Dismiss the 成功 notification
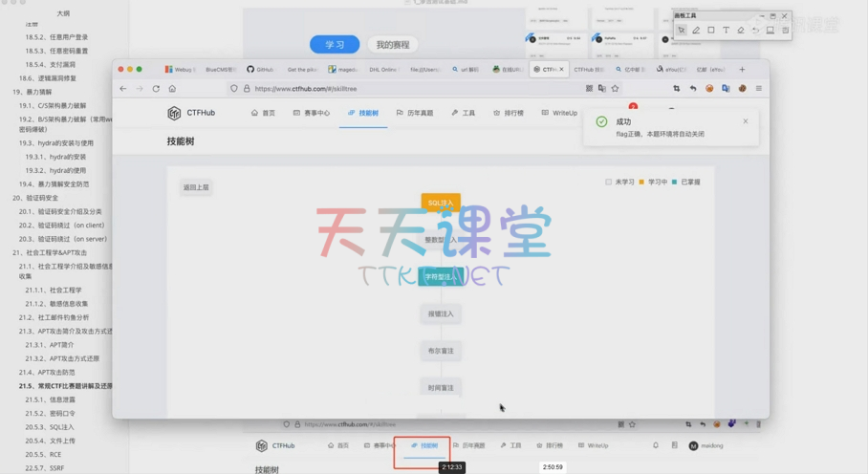868x474 pixels. click(746, 121)
